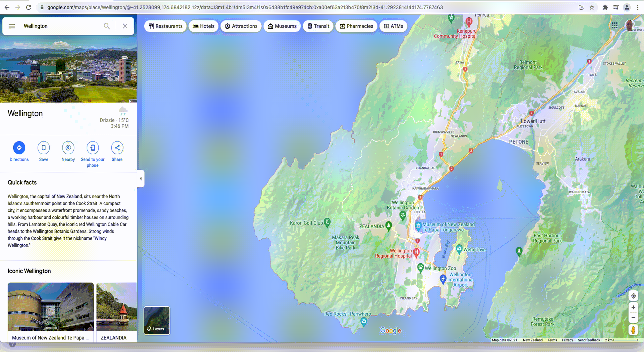Click the Lower Hutt map label
The height and width of the screenshot is (352, 644).
pyautogui.click(x=533, y=121)
